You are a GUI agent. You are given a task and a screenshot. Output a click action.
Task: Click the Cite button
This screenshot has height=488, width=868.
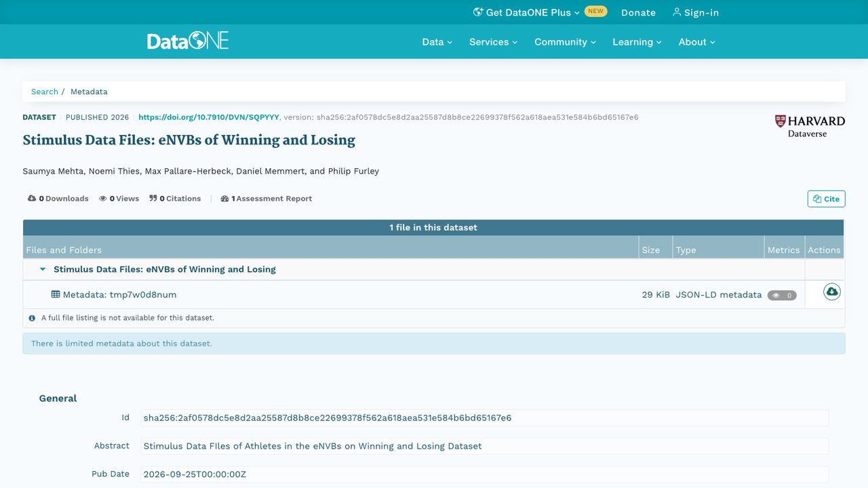point(827,199)
